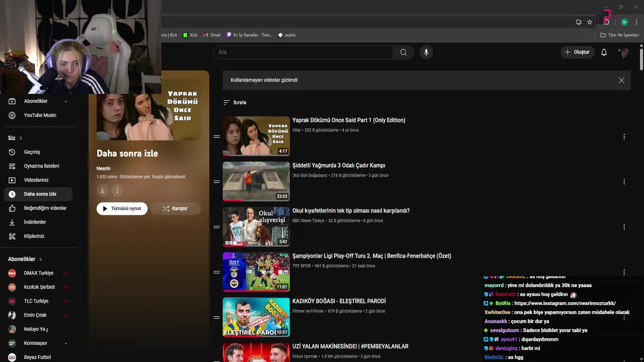Click the install/cast icon in address bar
Viewport: 644px width, 362px height.
click(x=579, y=22)
